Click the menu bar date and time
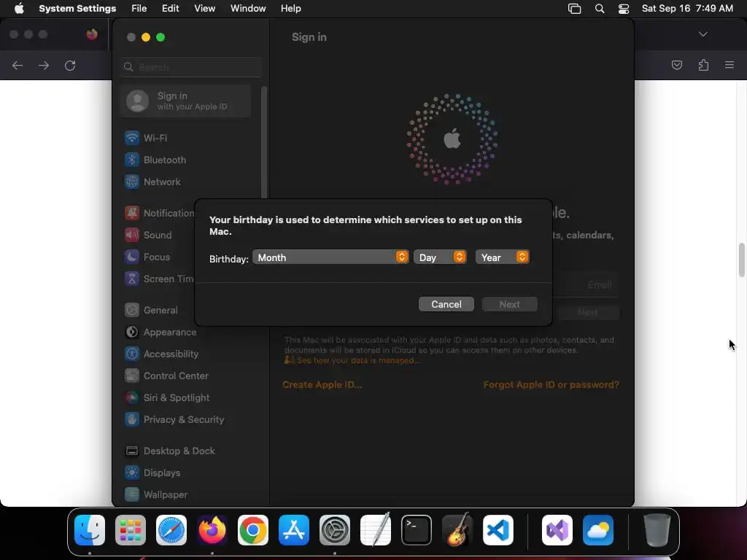 pos(687,9)
